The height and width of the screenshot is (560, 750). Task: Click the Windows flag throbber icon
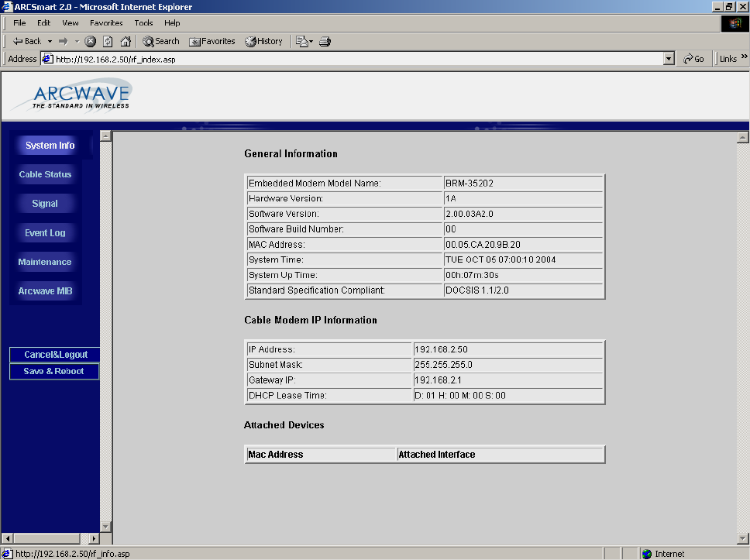coord(735,23)
